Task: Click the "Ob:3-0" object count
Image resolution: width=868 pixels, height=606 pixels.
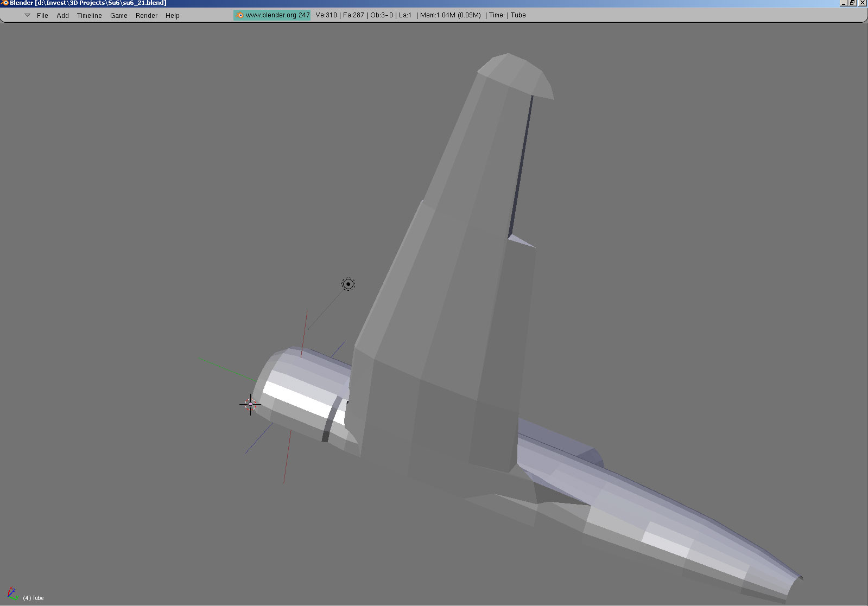Action: (382, 15)
